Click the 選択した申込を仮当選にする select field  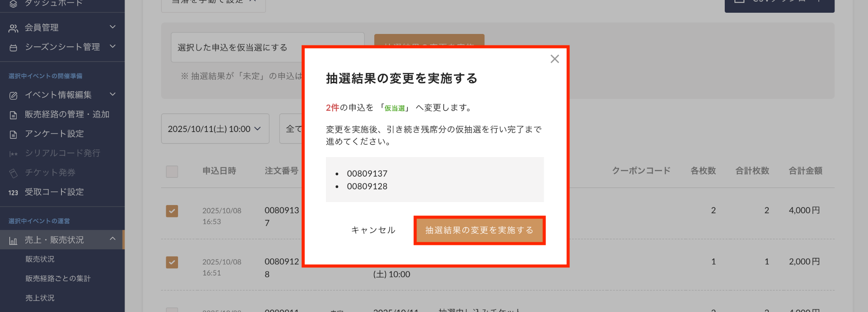267,48
